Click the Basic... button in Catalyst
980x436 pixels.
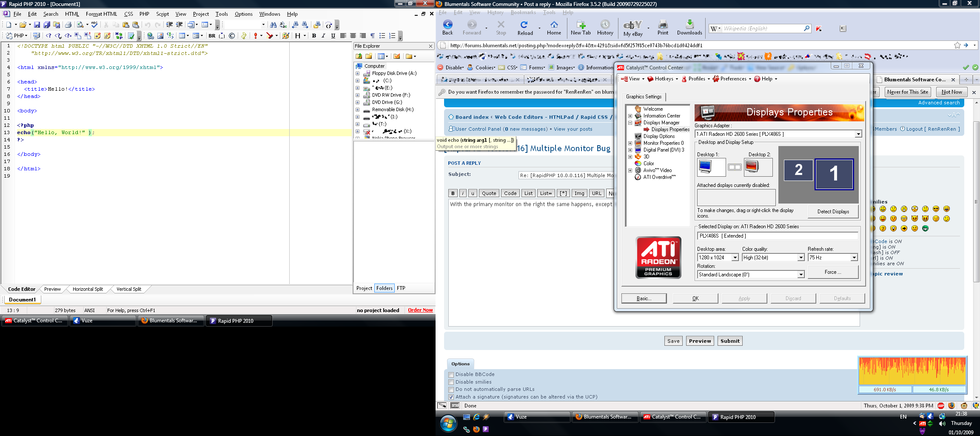coord(644,298)
